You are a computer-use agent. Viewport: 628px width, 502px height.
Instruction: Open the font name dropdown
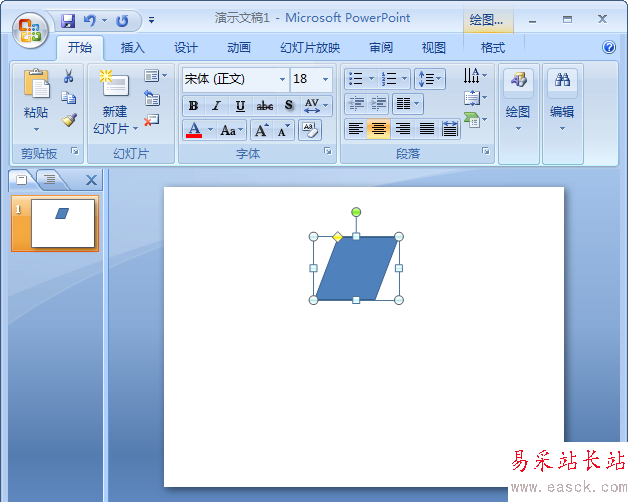pyautogui.click(x=282, y=79)
